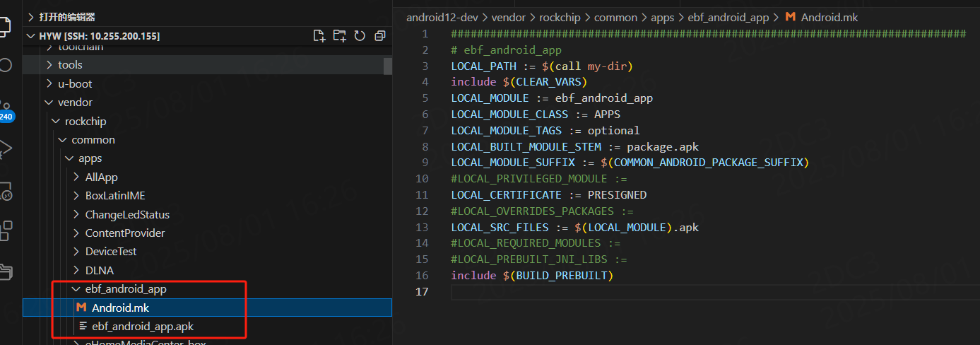The width and height of the screenshot is (980, 345).
Task: Click vendor in the breadcrumb path
Action: [x=507, y=17]
